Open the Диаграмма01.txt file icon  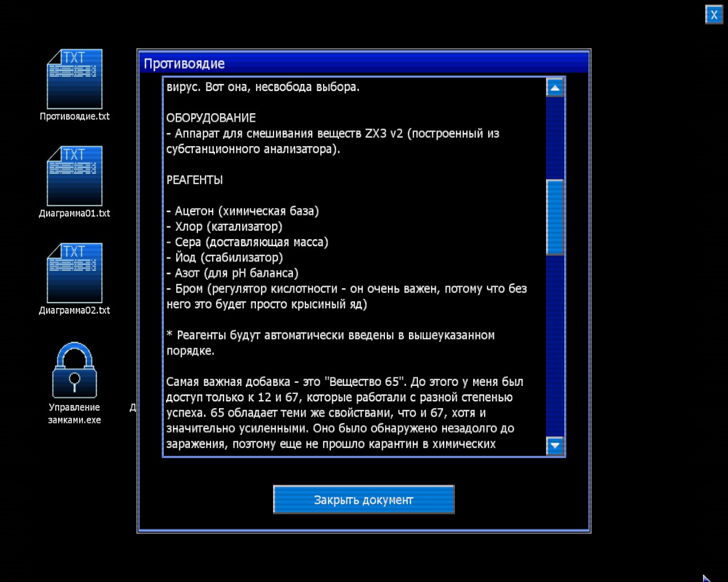[x=75, y=176]
